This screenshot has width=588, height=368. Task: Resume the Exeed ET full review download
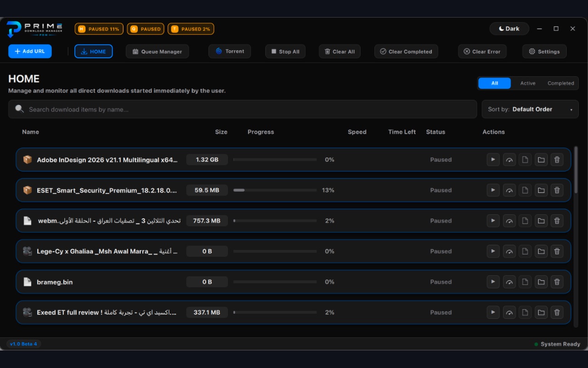click(x=493, y=312)
